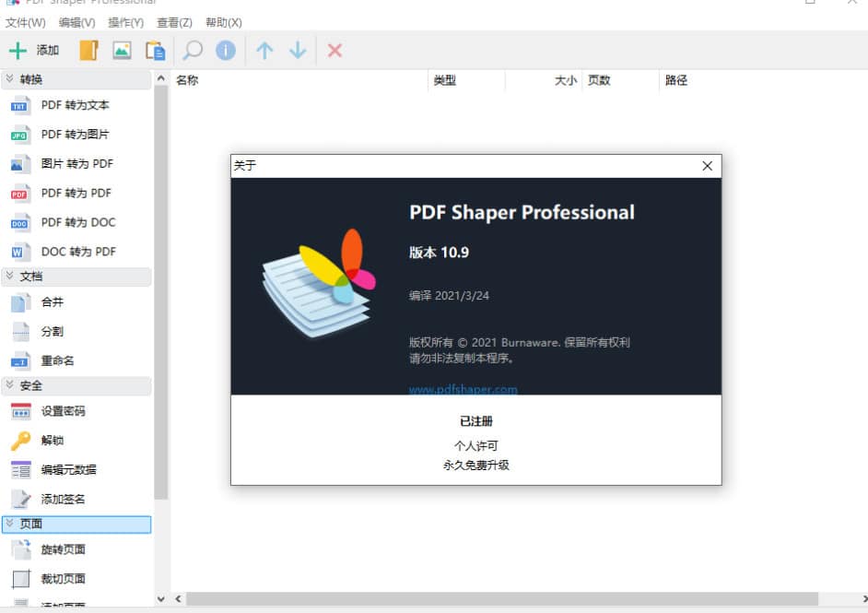Click the orange add folder icon
The width and height of the screenshot is (868, 613).
point(88,51)
